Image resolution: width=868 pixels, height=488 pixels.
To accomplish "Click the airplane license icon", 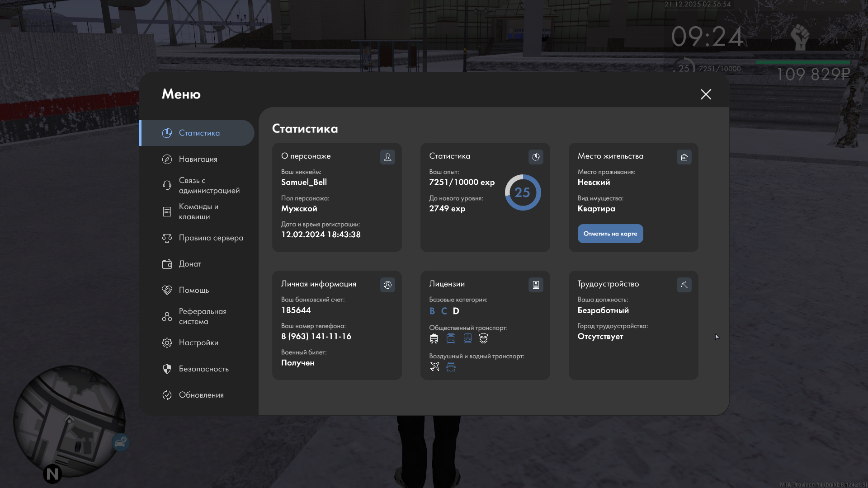I will coord(434,366).
